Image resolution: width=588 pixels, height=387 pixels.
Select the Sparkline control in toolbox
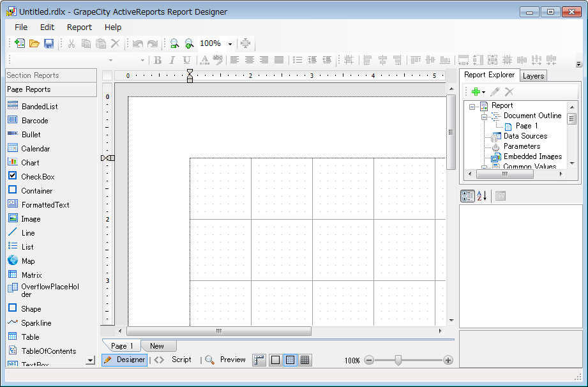click(29, 322)
